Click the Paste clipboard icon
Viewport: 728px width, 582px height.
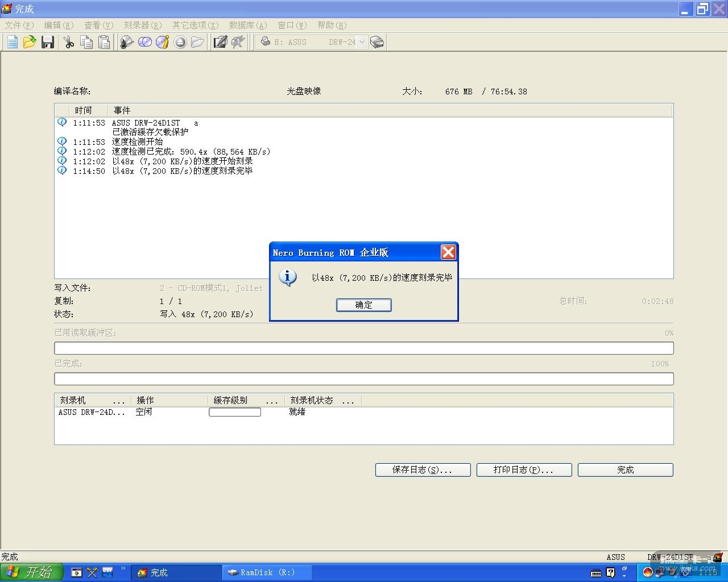click(x=104, y=41)
